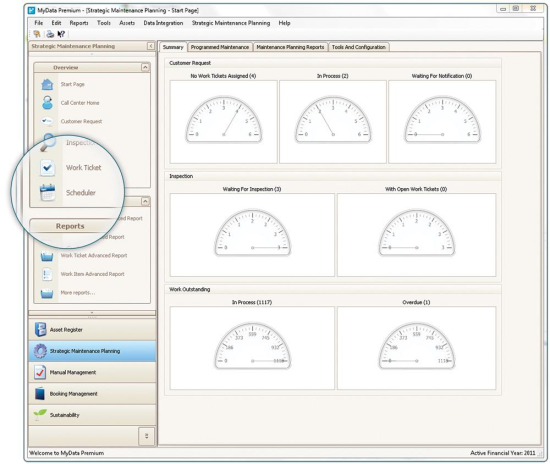This screenshot has height=464, width=550.
Task: Click the Inspection magnifying glass icon
Action: point(48,142)
